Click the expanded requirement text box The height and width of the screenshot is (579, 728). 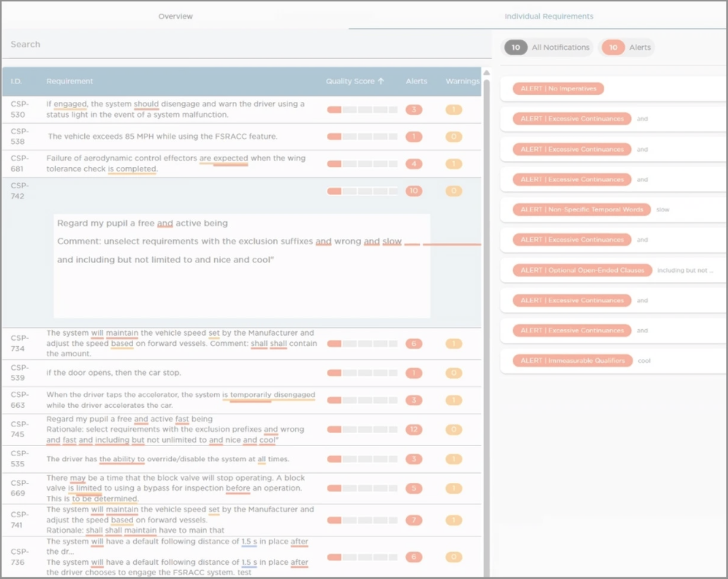pos(242,266)
